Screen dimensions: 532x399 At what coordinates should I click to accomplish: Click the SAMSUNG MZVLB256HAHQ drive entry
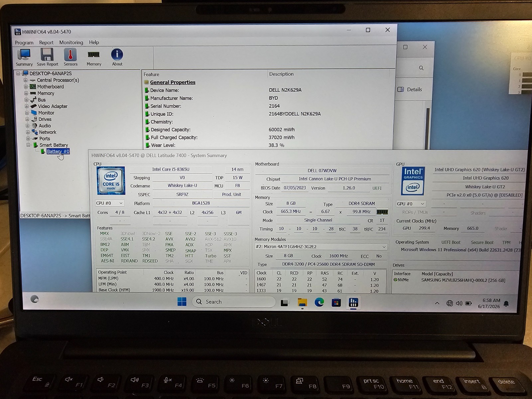click(x=463, y=280)
